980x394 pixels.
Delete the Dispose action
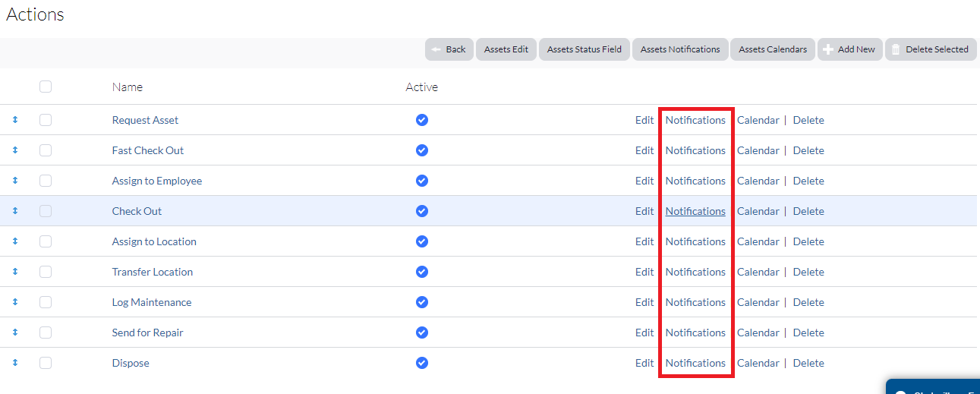pos(808,363)
